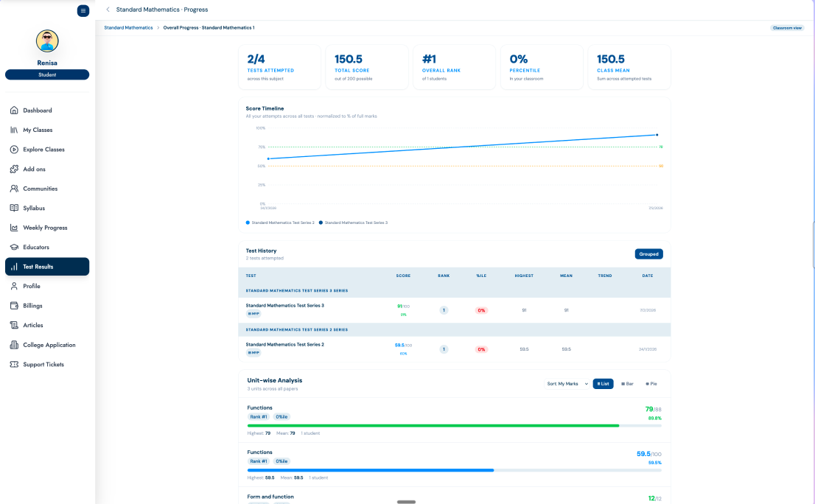Click the Educators graduation cap icon
The width and height of the screenshot is (815, 504).
14,247
